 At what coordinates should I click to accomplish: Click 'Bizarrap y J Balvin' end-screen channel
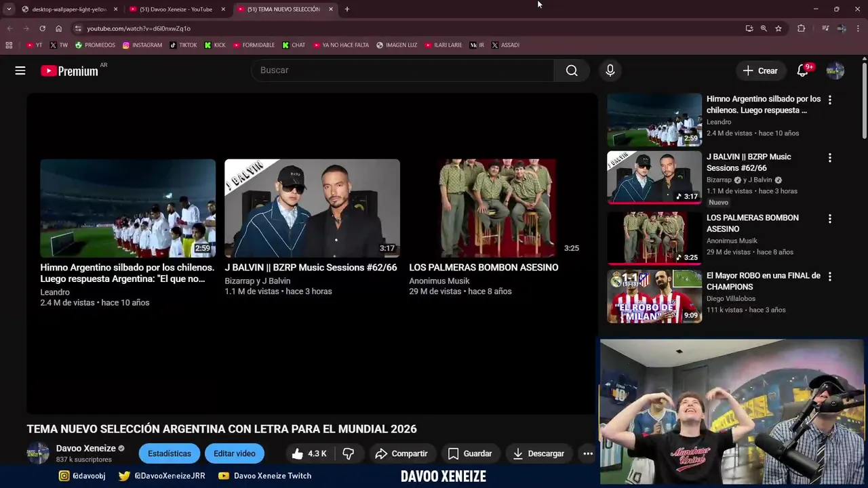point(258,281)
